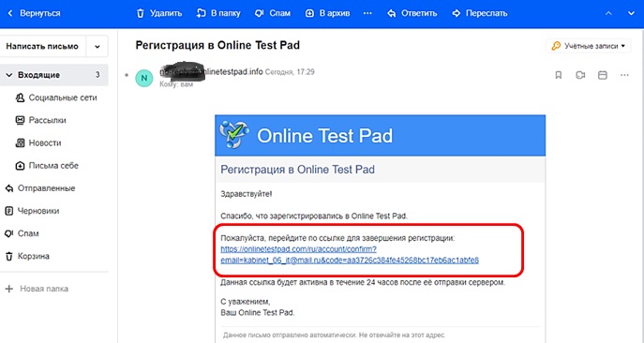Click the sender avatar N
The width and height of the screenshot is (644, 343).
point(144,78)
